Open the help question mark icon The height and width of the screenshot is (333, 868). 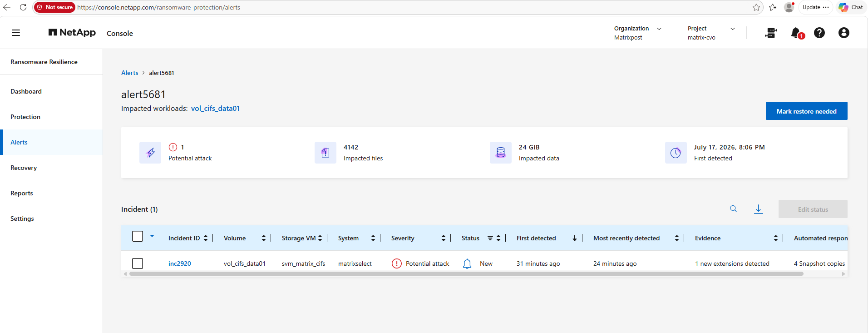click(x=819, y=33)
